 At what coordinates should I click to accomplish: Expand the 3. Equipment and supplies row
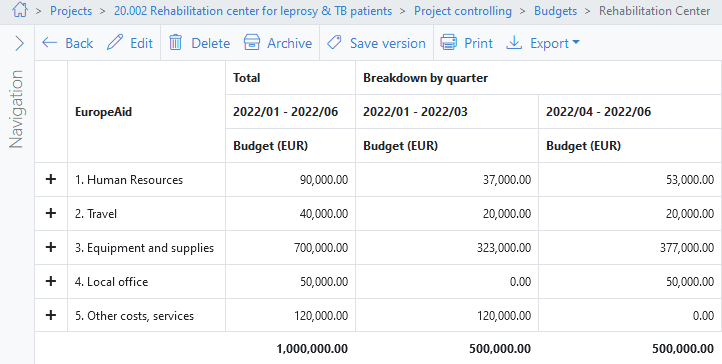[x=51, y=248]
